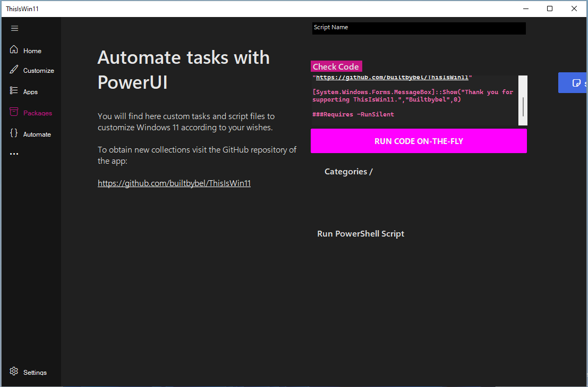Select Packages in the sidebar
588x387 pixels.
coord(38,113)
